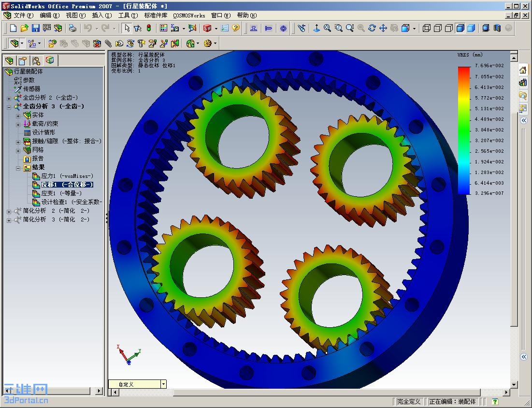
Task: Open the COSMOSWorks menu
Action: 189,15
